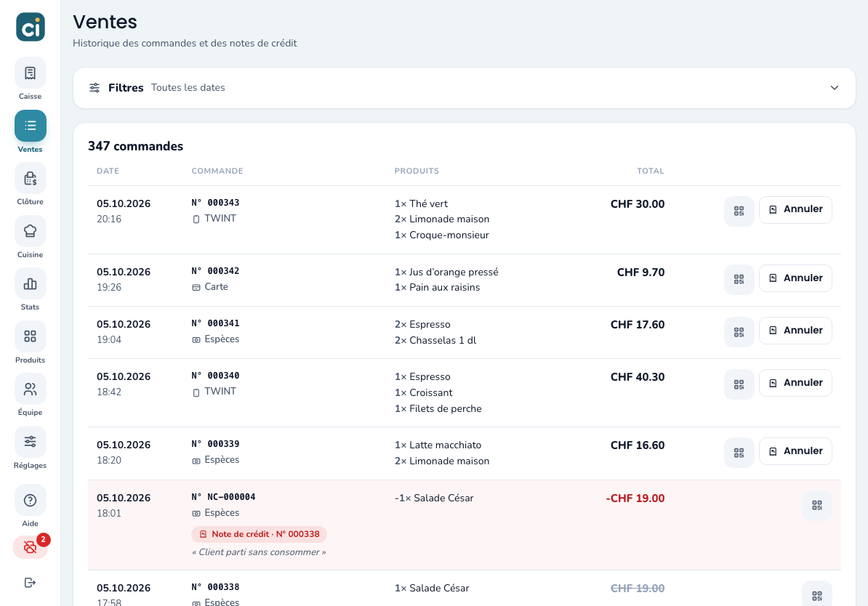Click the offline printer alert with badge 2
Viewport: 868px width, 606px height.
click(x=31, y=547)
